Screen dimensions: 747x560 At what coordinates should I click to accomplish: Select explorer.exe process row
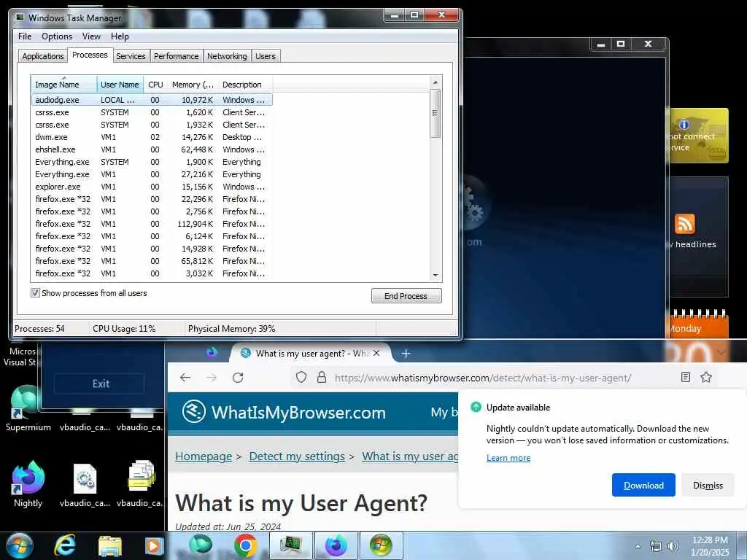tap(152, 187)
